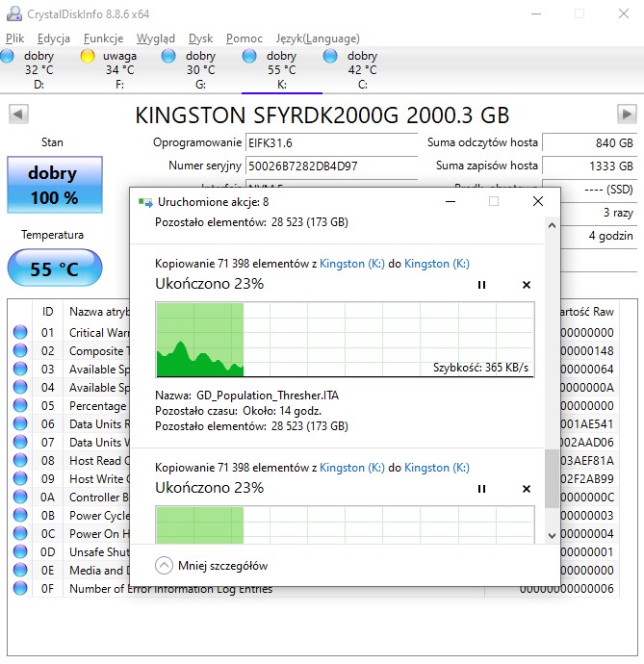The image size is (644, 664).
Task: Pause the first copy operation
Action: [481, 285]
